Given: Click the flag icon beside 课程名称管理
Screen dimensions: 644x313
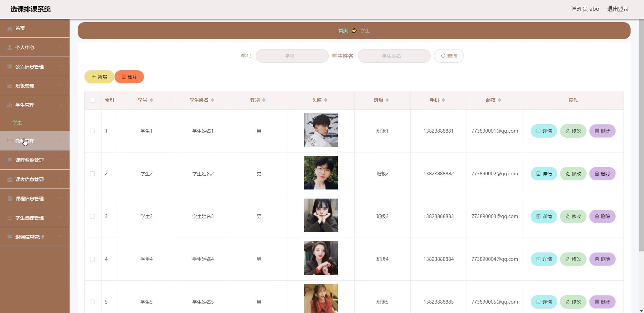Looking at the screenshot, I should point(10,161).
